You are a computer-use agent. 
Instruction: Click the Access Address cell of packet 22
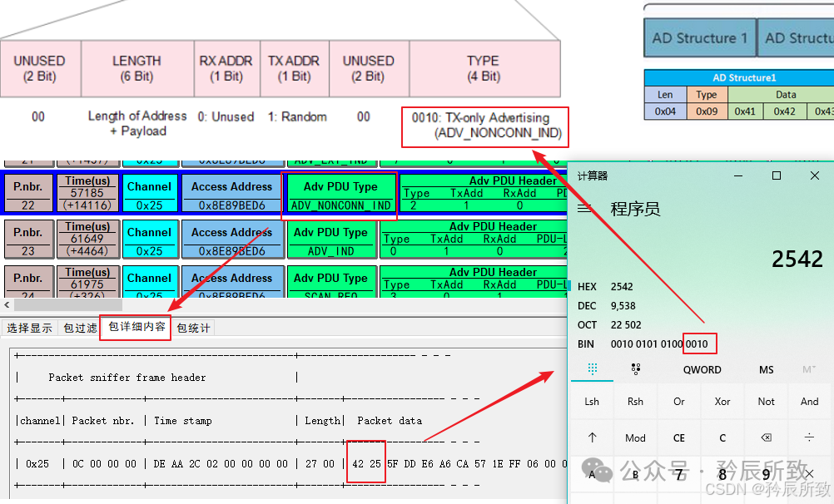[231, 194]
